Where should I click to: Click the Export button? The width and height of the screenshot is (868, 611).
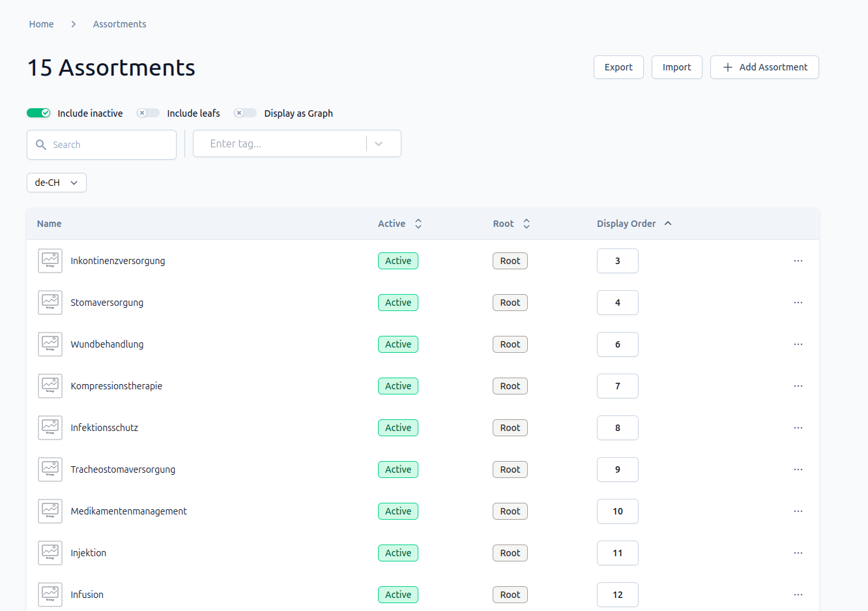618,67
